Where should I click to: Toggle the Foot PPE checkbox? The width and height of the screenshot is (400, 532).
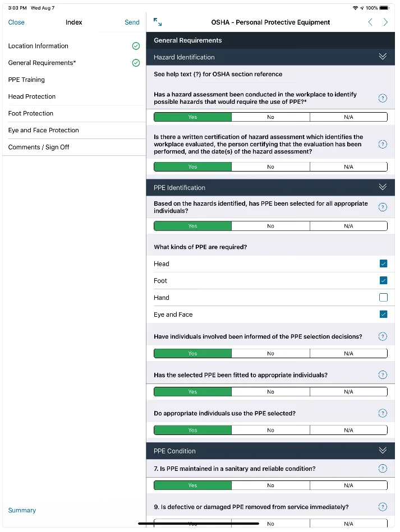tap(383, 280)
